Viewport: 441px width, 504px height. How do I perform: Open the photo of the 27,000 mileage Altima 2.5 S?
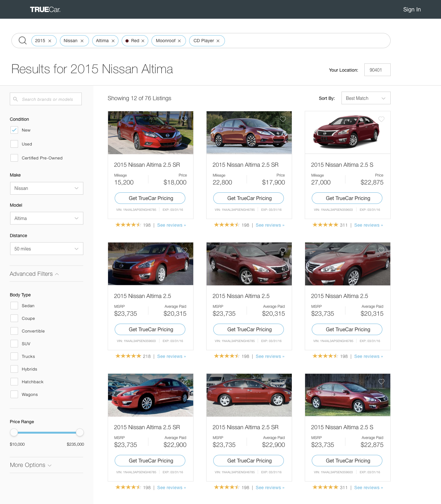pos(348,132)
